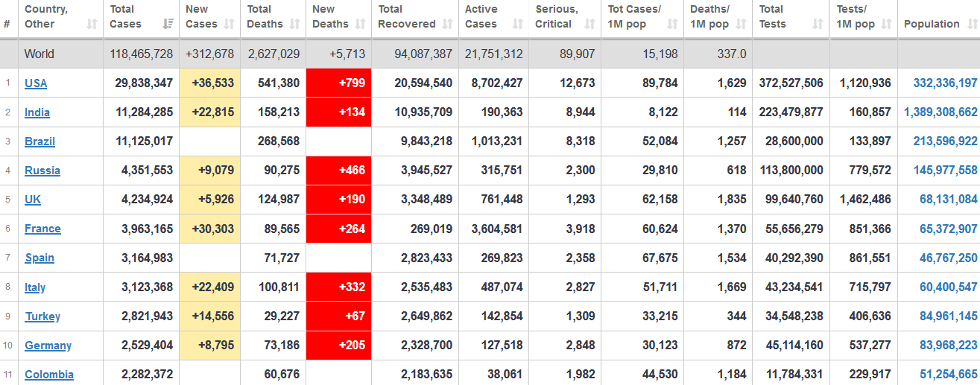
Task: Sort by Active Cases arrow icon
Action: pos(517,24)
